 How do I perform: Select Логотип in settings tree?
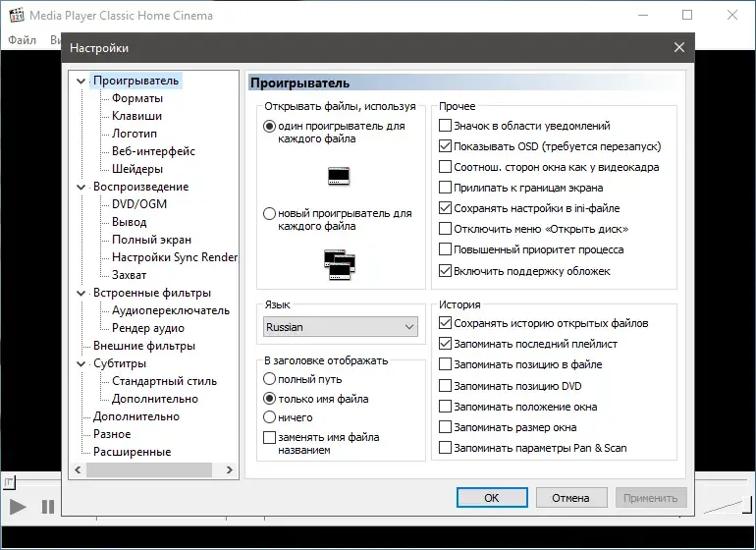pos(135,134)
